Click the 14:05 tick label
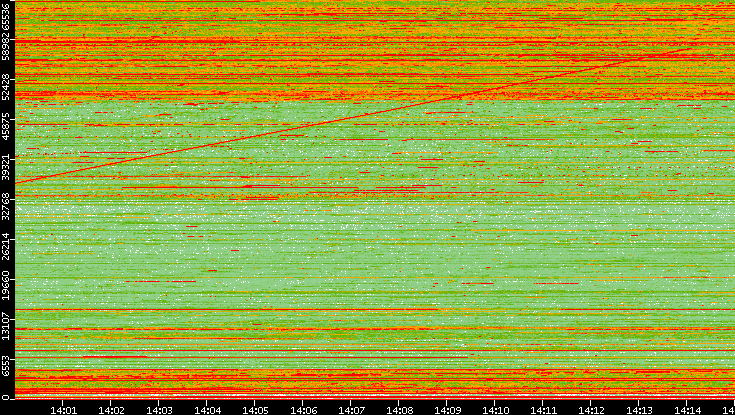Viewport: 735px width, 415px height. click(255, 410)
